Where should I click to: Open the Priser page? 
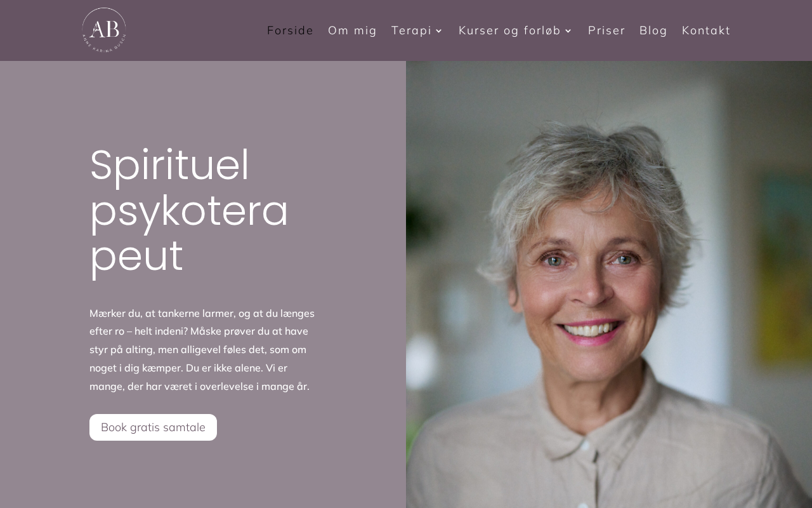[x=606, y=30]
